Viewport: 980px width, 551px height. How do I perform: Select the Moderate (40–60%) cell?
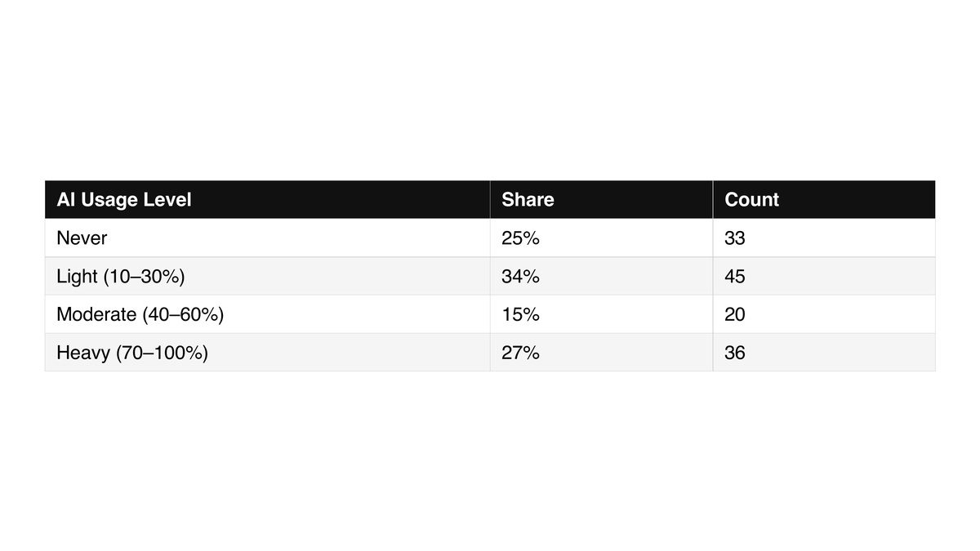pyautogui.click(x=267, y=314)
